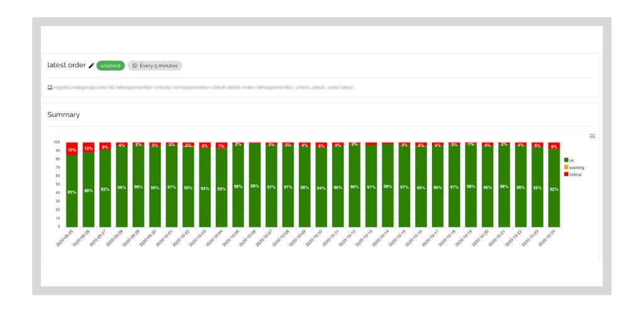Click the 99% ok bar for 2020-10-06
This screenshot has width=644, height=322.
coord(255,186)
